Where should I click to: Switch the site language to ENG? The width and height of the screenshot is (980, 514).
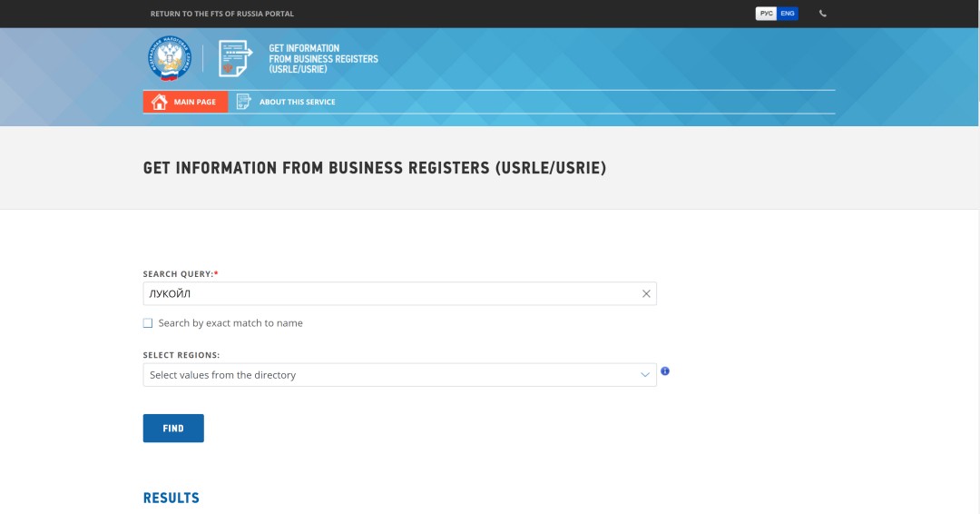(788, 14)
